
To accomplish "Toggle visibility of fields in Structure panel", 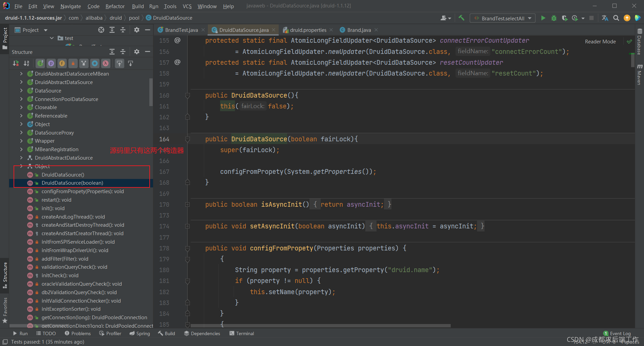I will pyautogui.click(x=62, y=63).
